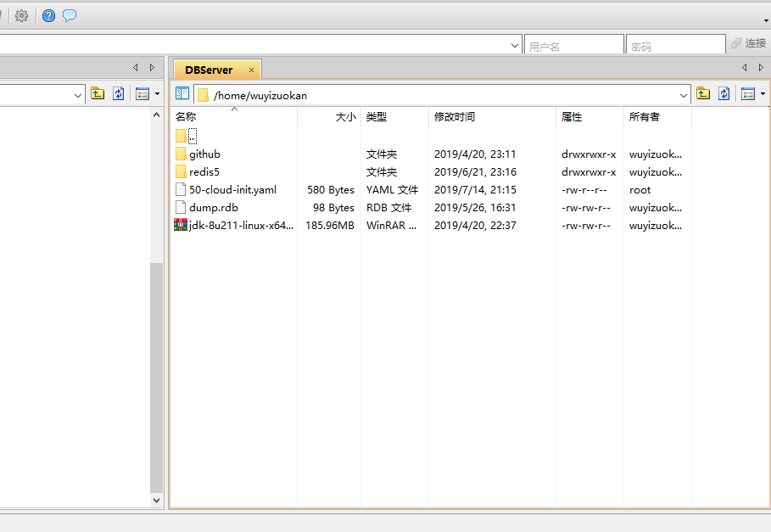
Task: Click the 2019/6/21, 23:16 date cell
Action: (x=475, y=172)
